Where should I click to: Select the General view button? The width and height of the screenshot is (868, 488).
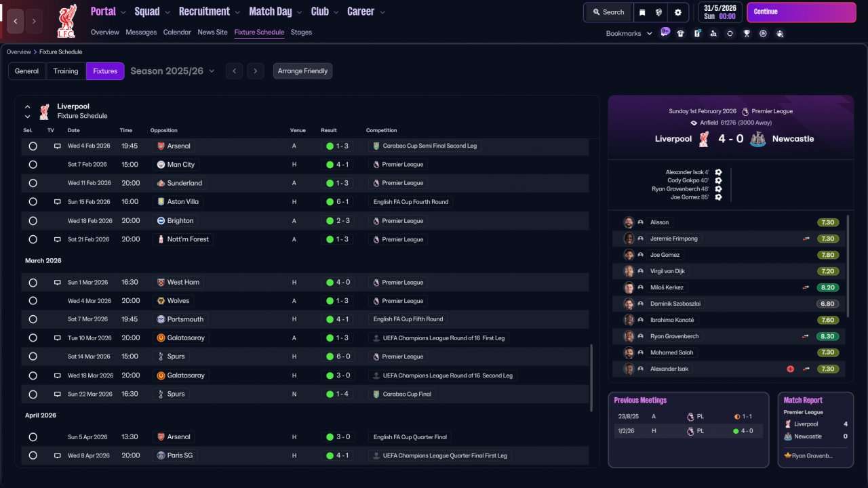tap(27, 71)
